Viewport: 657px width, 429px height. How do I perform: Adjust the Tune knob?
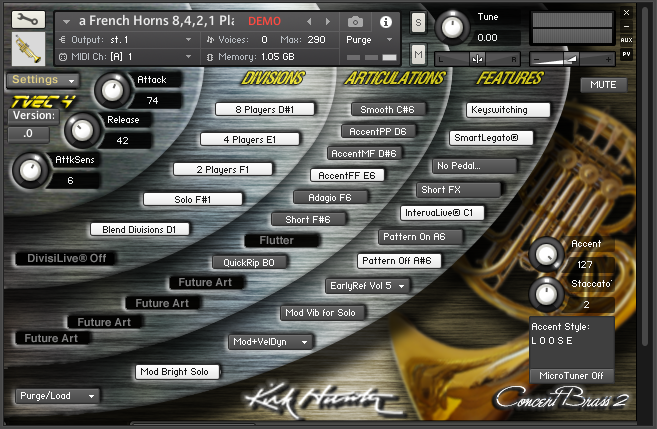coord(452,28)
